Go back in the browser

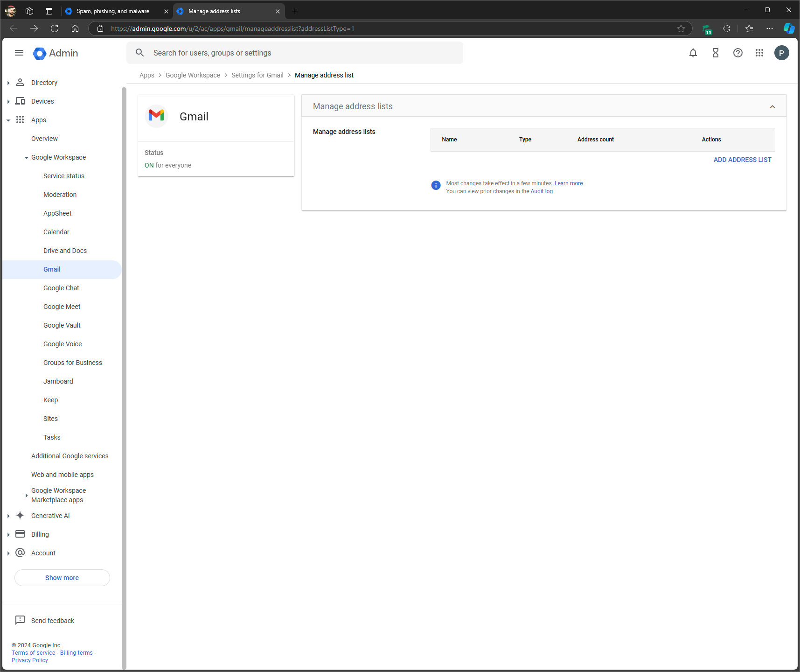[x=14, y=28]
